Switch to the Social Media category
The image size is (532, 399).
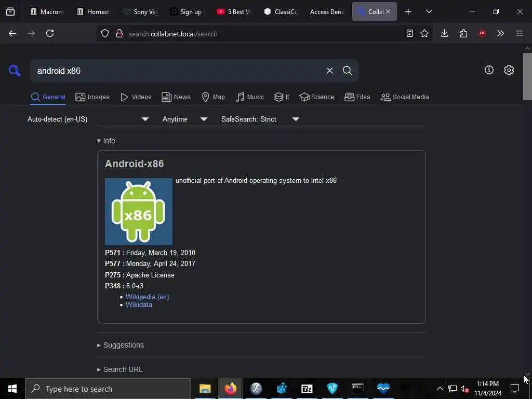[x=405, y=97]
